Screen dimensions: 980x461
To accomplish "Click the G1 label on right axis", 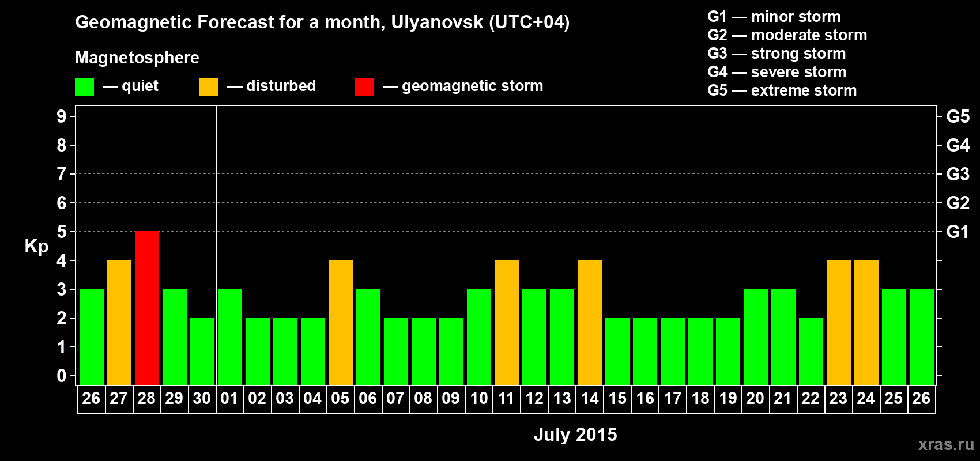I will 958,232.
